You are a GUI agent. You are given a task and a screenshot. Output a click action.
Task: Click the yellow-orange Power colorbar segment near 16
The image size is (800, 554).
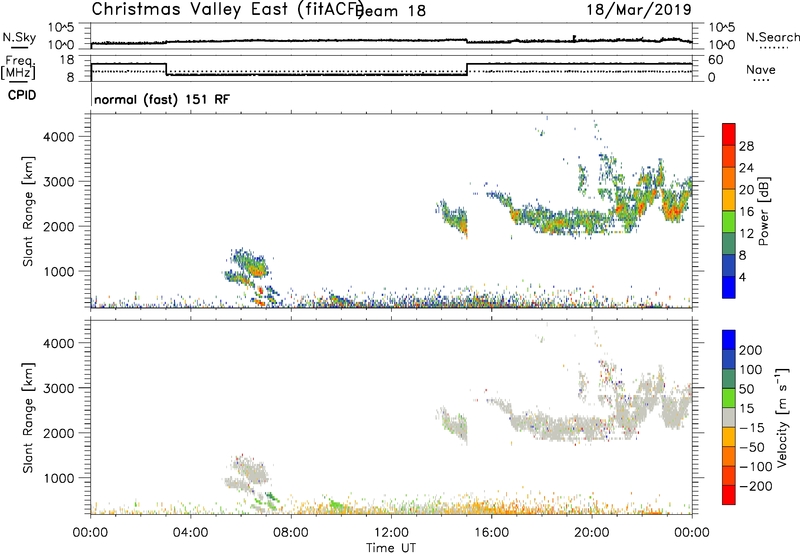click(x=729, y=199)
